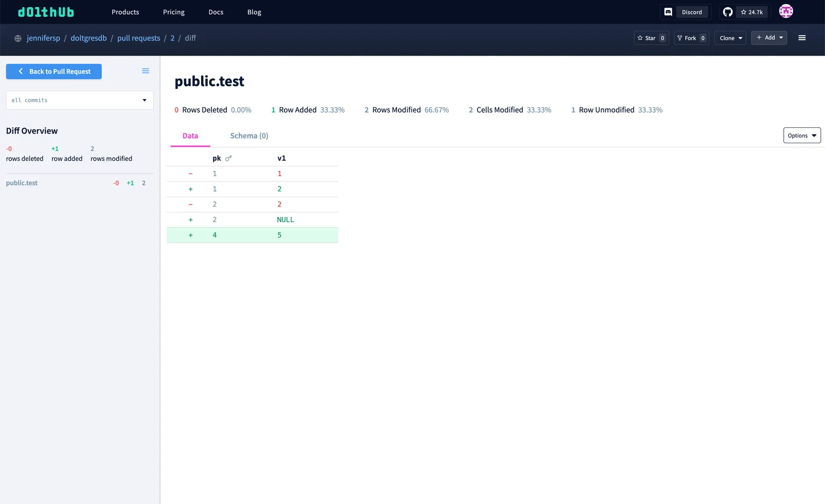Open the all commits dropdown

tap(79, 100)
